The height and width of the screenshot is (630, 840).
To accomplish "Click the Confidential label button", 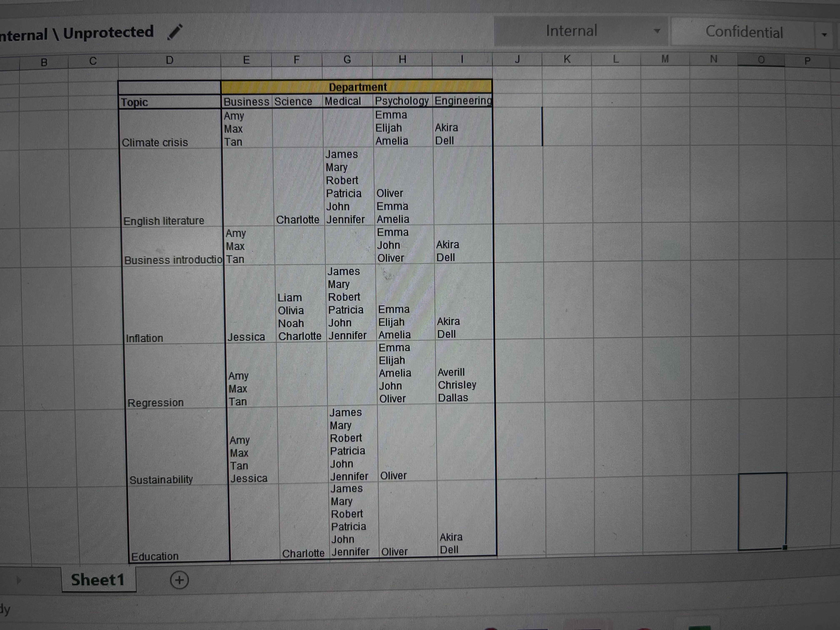I will (x=744, y=33).
